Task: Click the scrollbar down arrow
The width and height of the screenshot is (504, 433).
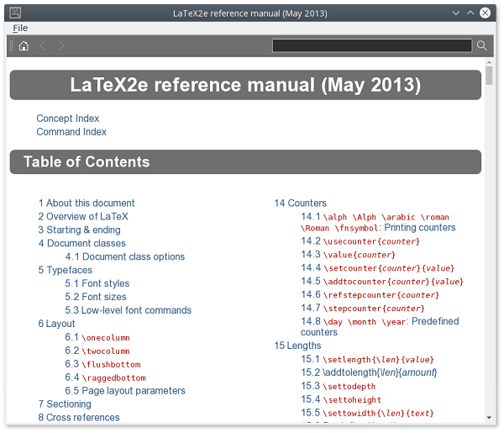Action: 489,418
